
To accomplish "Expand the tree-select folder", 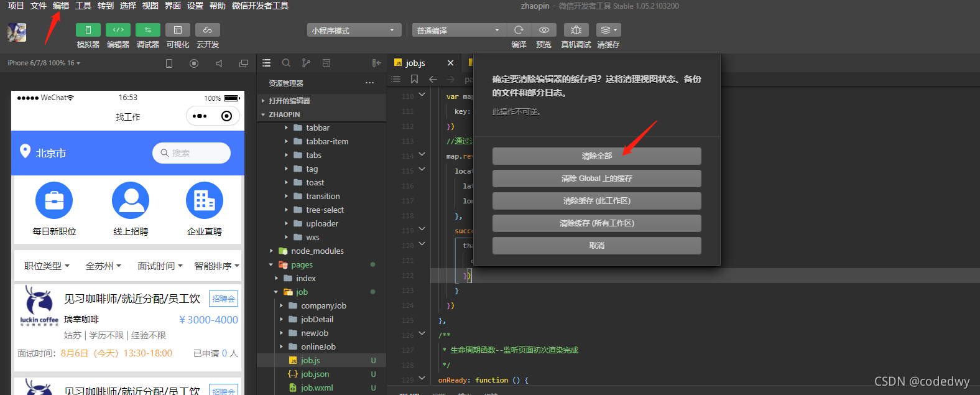I will [x=321, y=210].
